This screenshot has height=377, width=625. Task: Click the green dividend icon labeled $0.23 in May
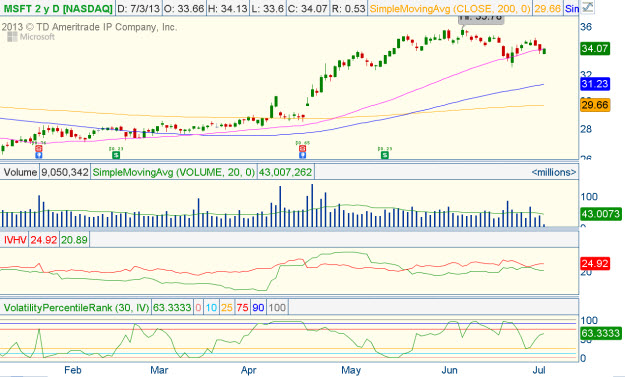(385, 155)
